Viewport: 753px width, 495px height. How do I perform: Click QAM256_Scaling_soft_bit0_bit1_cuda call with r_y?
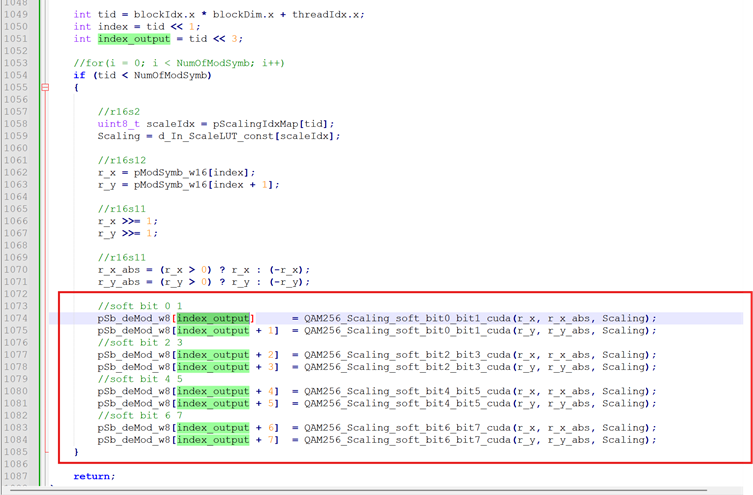click(x=479, y=330)
